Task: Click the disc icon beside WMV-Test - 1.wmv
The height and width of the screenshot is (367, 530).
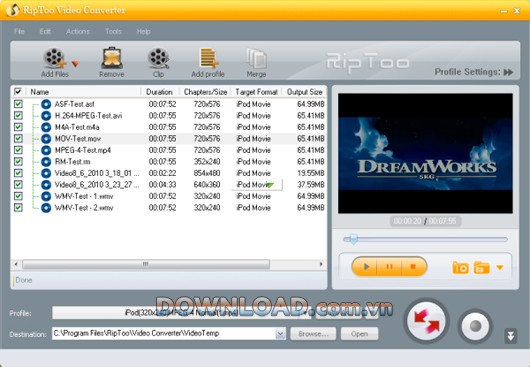Action: (x=46, y=196)
